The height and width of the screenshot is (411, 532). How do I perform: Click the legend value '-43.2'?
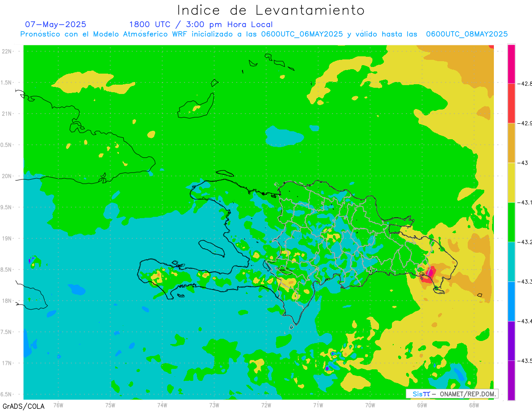[525, 242]
